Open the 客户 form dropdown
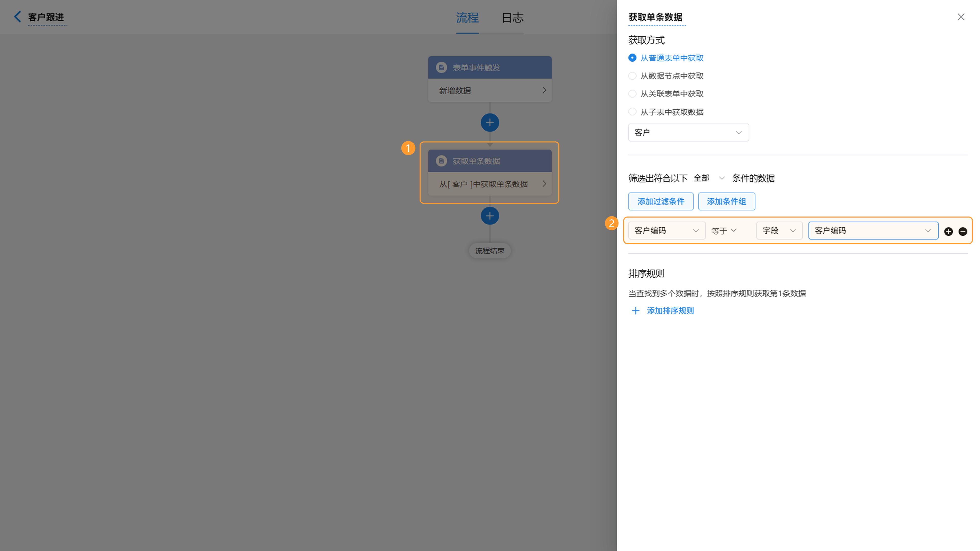This screenshot has width=980, height=551. tap(688, 133)
